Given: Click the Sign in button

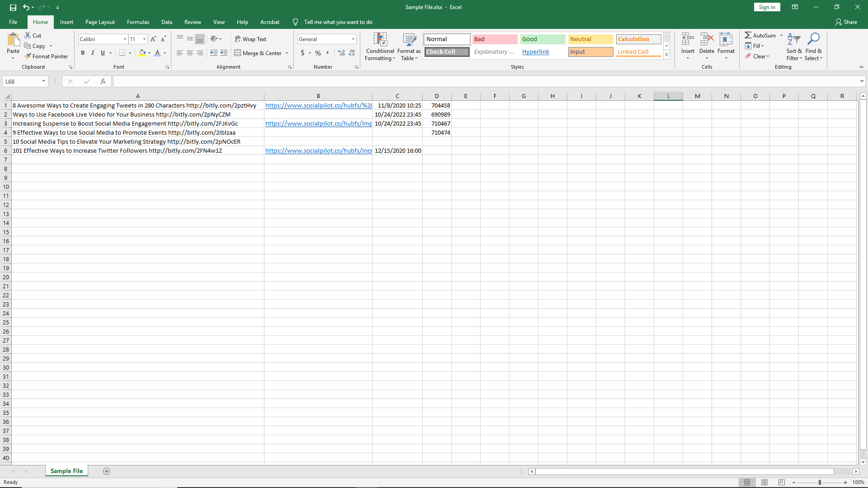Looking at the screenshot, I should coord(767,7).
